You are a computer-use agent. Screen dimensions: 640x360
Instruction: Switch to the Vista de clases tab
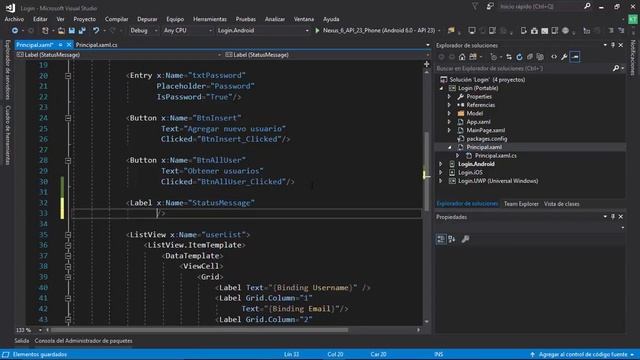[x=561, y=204]
